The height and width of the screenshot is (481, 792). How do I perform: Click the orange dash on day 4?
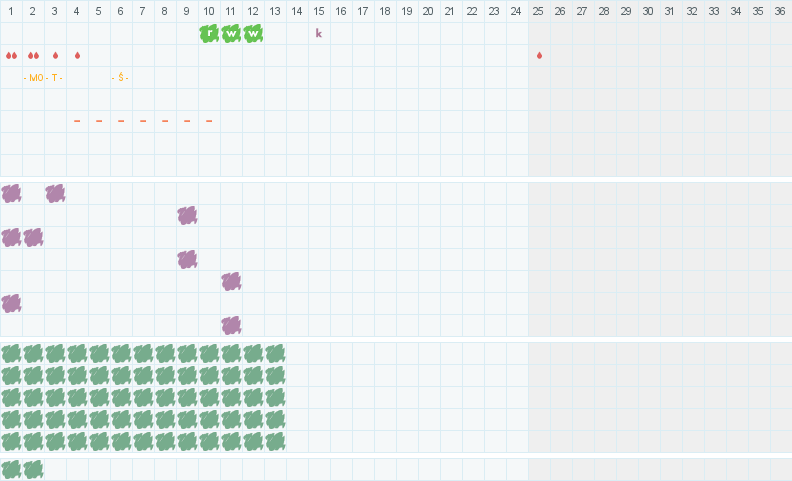(77, 121)
